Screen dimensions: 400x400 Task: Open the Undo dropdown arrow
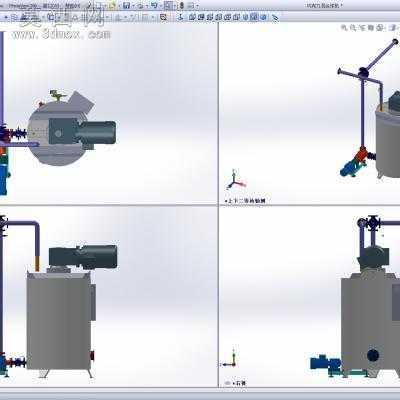160,6
